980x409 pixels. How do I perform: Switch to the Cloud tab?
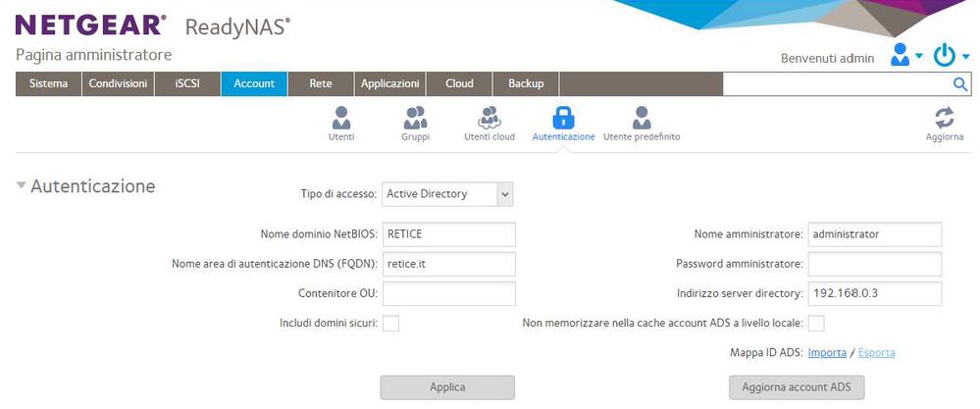[459, 83]
